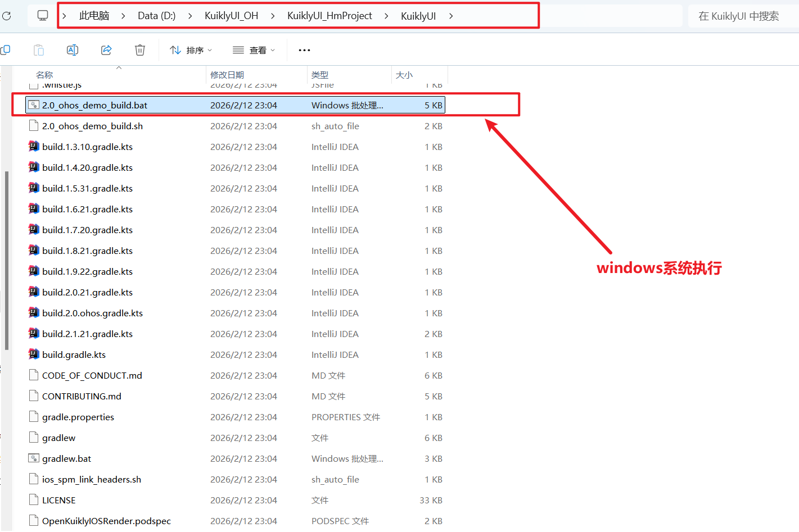The height and width of the screenshot is (532, 799).
Task: Go to 此电脑 in breadcrumb
Action: 94,16
